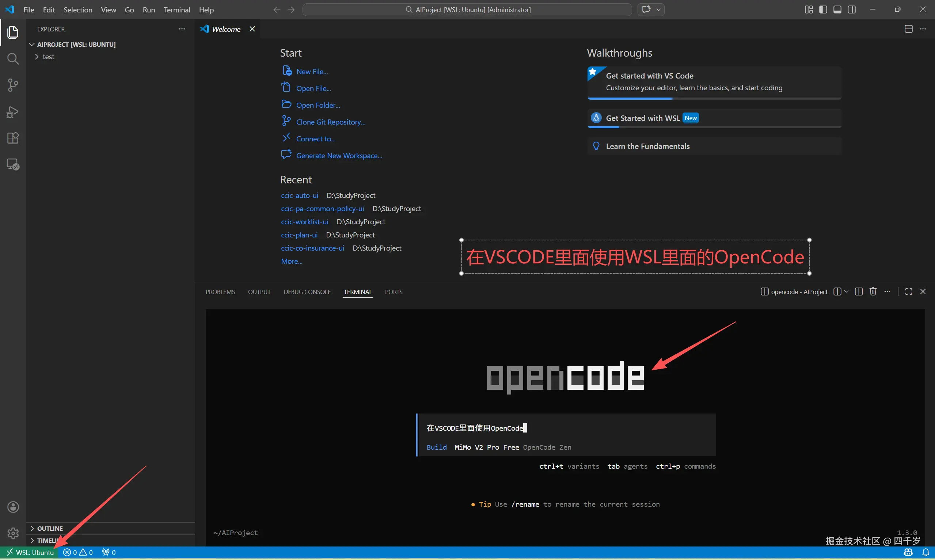Image resolution: width=935 pixels, height=560 pixels.
Task: Open the Run and Debug view
Action: pos(13,112)
